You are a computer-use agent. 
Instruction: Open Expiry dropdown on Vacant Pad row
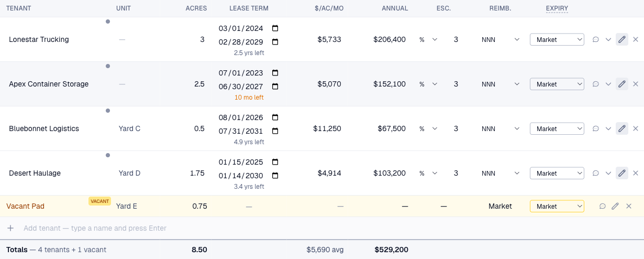click(x=557, y=206)
